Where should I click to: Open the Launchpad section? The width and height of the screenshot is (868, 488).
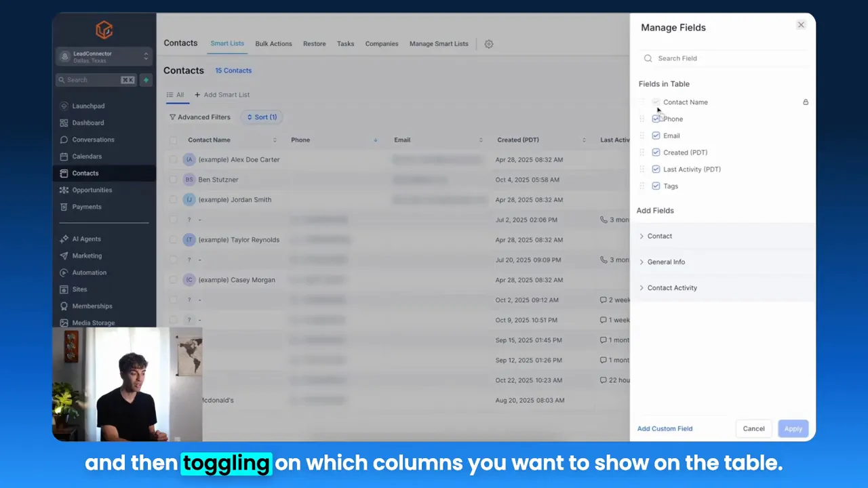[x=88, y=106]
